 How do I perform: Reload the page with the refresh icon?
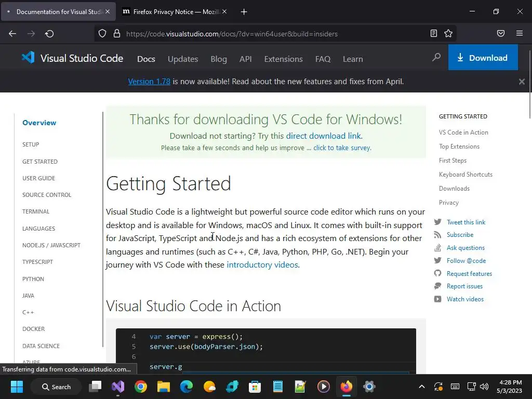point(49,34)
